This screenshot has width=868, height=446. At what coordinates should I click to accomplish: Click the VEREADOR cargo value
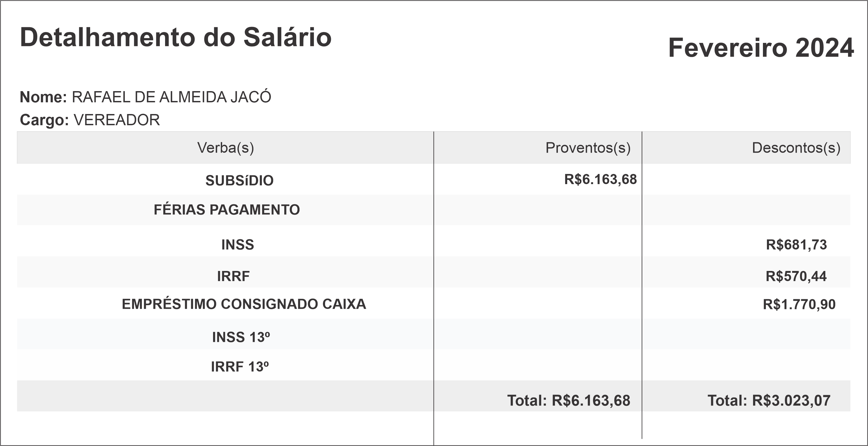click(117, 120)
